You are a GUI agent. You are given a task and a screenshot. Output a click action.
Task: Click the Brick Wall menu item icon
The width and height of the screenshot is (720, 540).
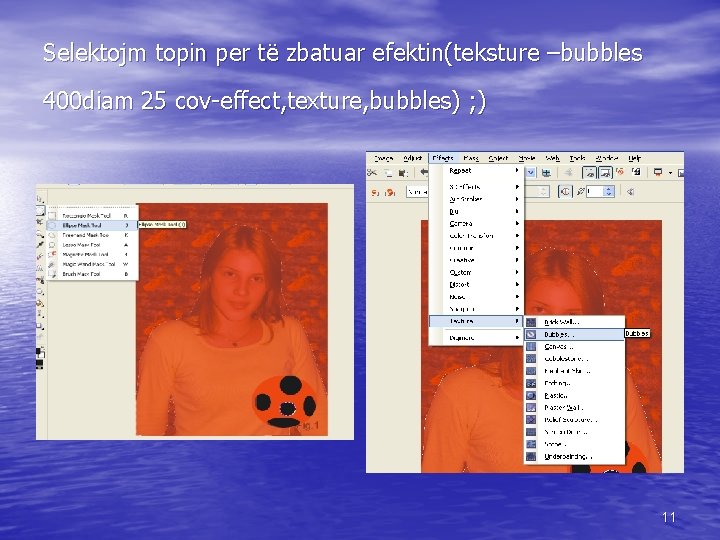[x=531, y=322]
